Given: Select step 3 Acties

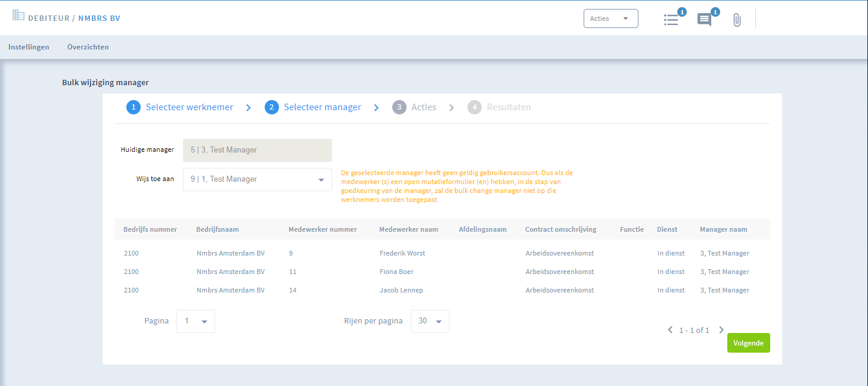Looking at the screenshot, I should pyautogui.click(x=414, y=107).
